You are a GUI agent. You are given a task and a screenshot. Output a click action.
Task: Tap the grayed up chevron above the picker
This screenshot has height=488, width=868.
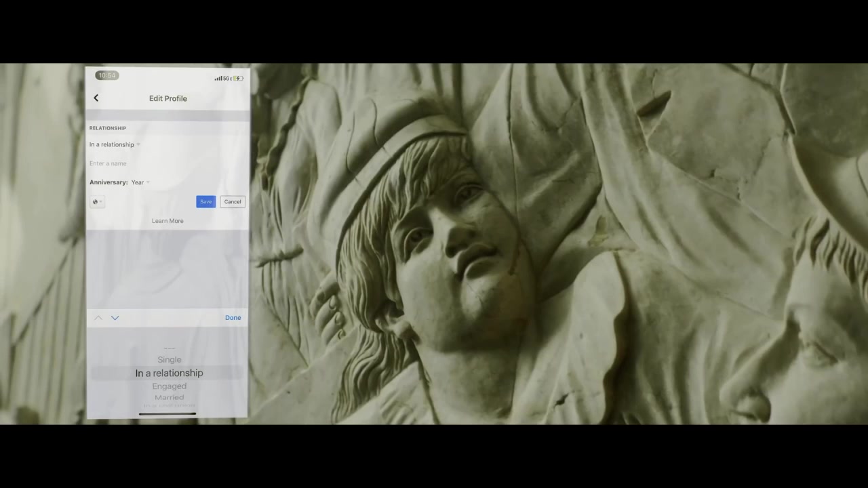98,318
